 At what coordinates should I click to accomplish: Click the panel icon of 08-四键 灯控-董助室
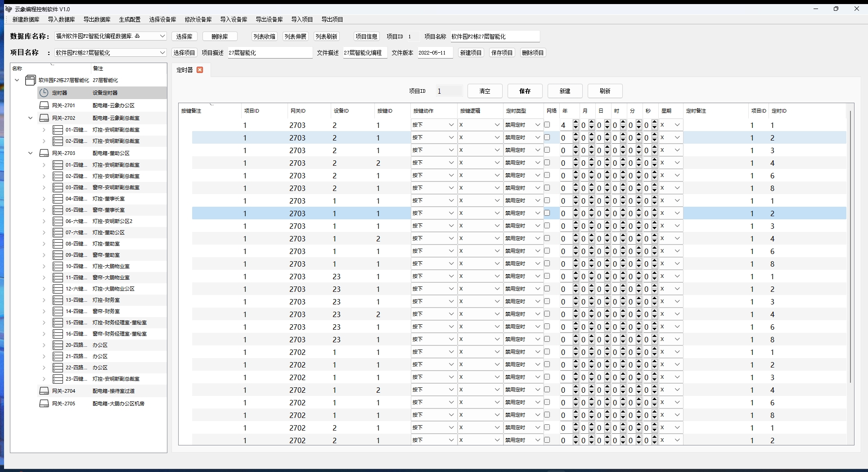click(x=58, y=244)
